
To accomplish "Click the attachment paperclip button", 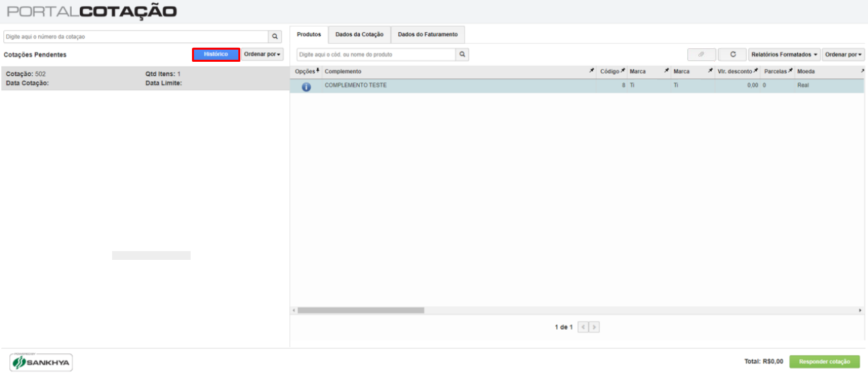I will pos(702,54).
